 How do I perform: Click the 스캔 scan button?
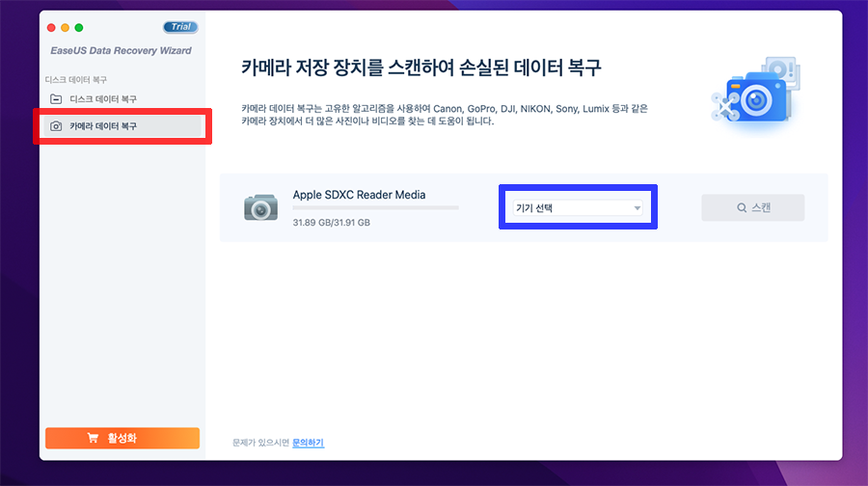[x=753, y=207]
